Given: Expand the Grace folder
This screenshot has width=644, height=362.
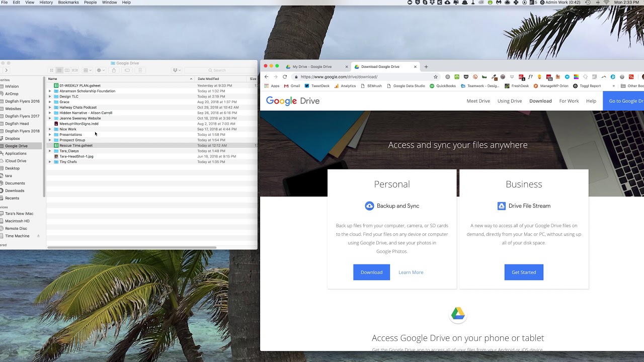Looking at the screenshot, I should pos(50,102).
